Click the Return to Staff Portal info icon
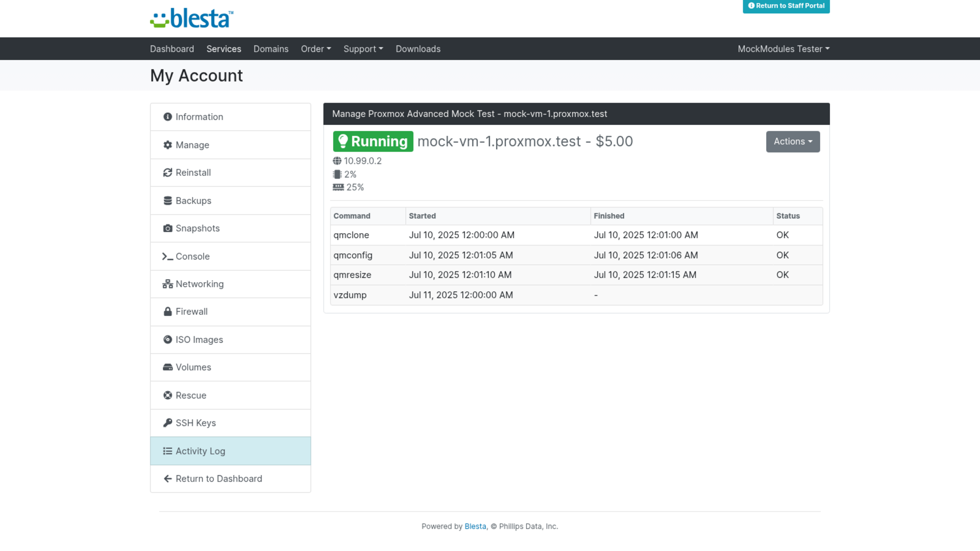Screen dimensions: 980x551 tap(751, 6)
